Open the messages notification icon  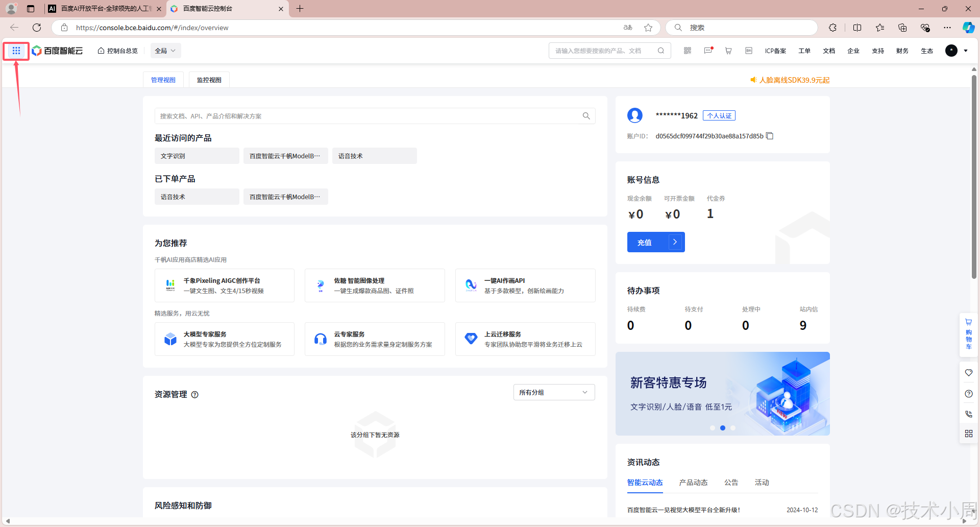click(x=708, y=51)
